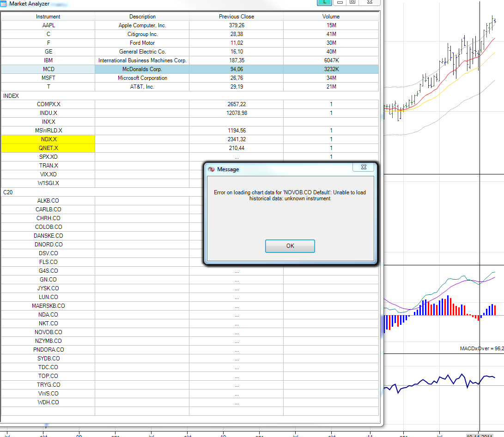Restore the Market Analyzer window size
The width and height of the screenshot is (504, 437).
(x=352, y=2)
